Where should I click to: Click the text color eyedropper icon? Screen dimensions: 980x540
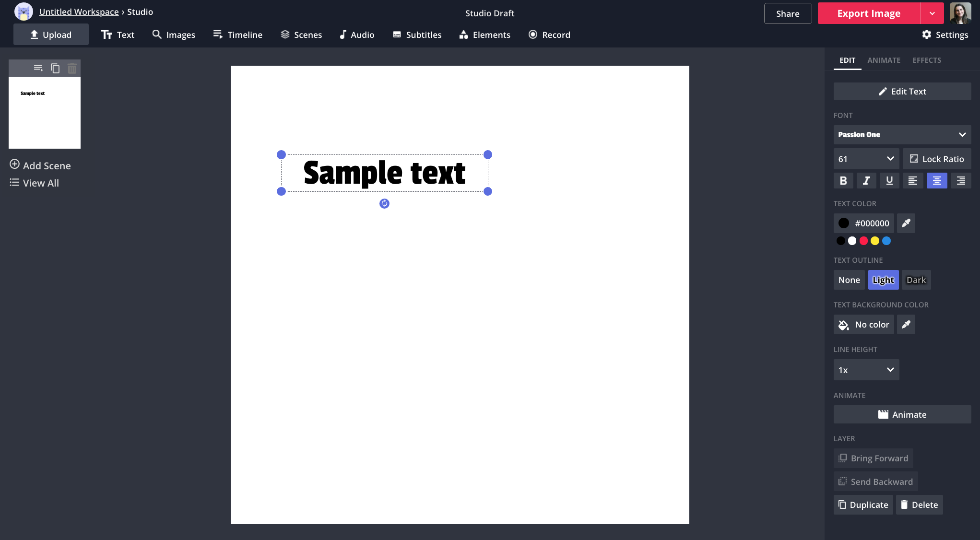(x=906, y=223)
